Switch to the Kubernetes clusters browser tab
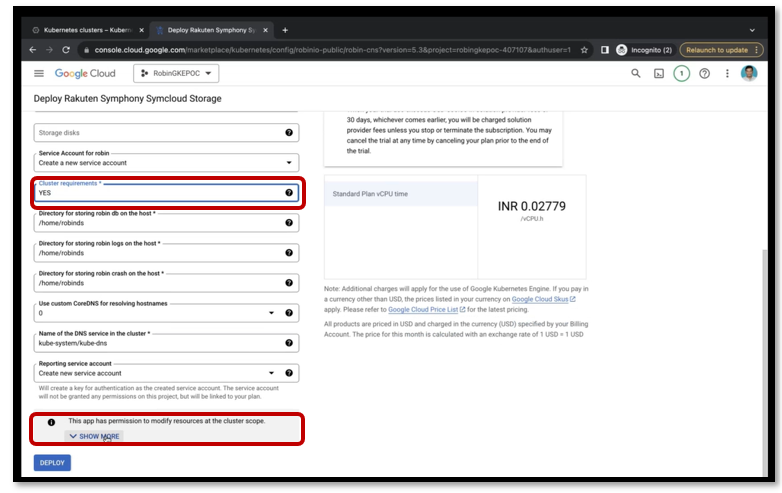 tap(88, 30)
